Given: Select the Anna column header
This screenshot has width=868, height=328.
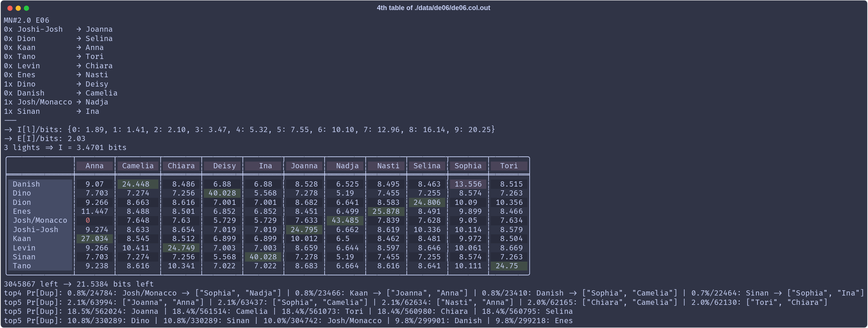Looking at the screenshot, I should [x=94, y=166].
